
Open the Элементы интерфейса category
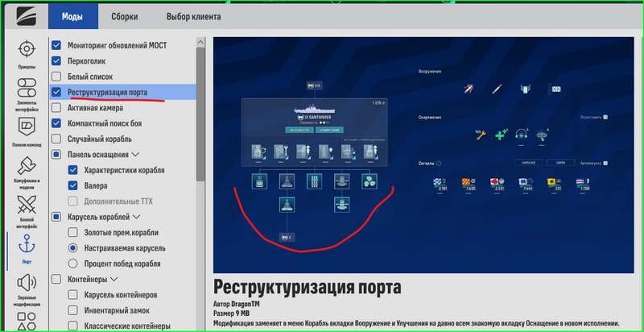pyautogui.click(x=27, y=95)
